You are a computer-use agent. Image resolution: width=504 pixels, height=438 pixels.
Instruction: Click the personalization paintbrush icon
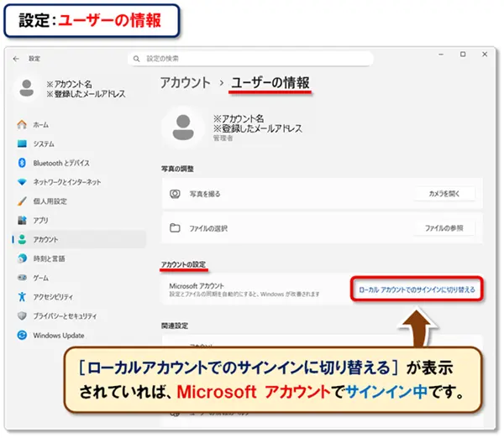(x=22, y=201)
